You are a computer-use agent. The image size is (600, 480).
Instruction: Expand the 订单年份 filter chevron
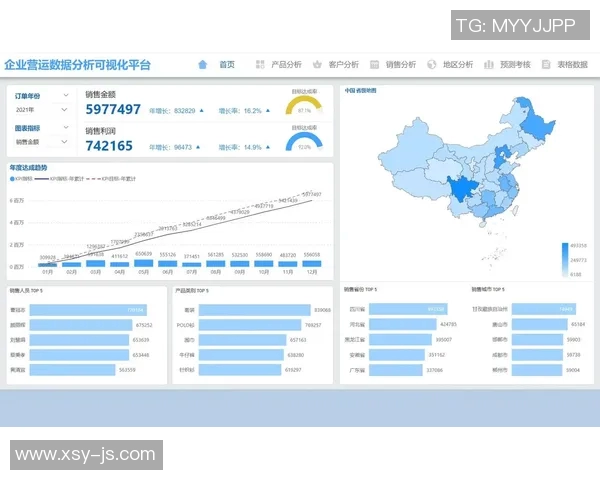[x=66, y=96]
